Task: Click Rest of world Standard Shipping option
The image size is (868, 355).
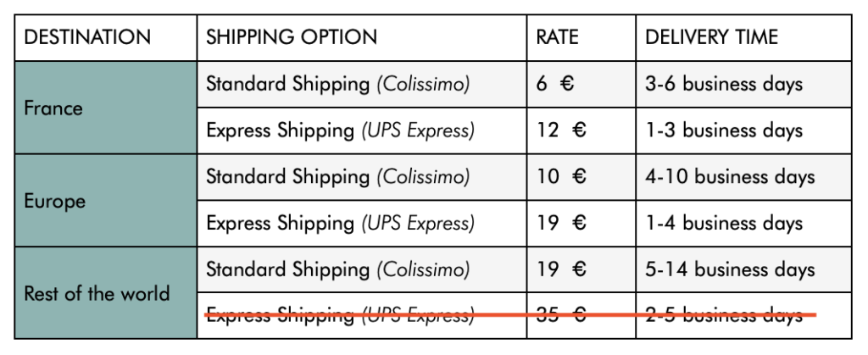Action: (361, 269)
